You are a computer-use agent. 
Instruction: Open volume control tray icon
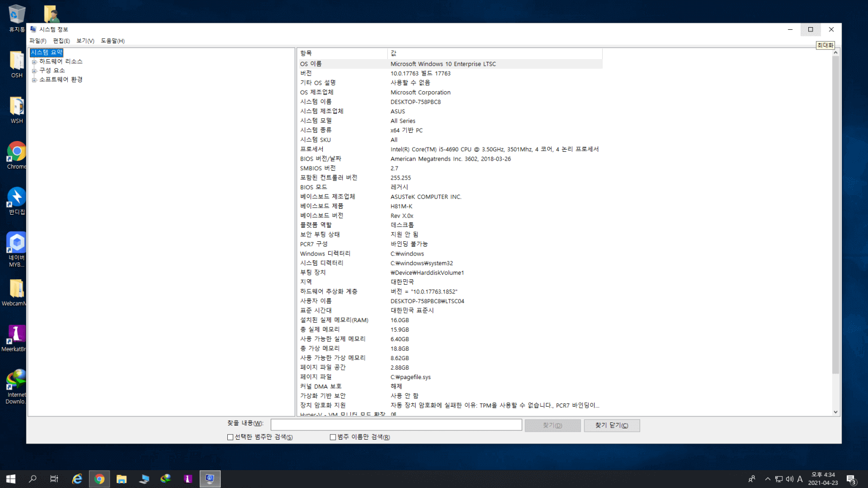point(789,479)
